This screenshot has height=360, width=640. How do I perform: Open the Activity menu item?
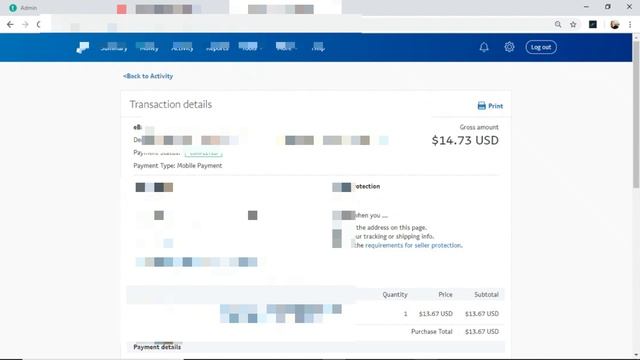(182, 48)
